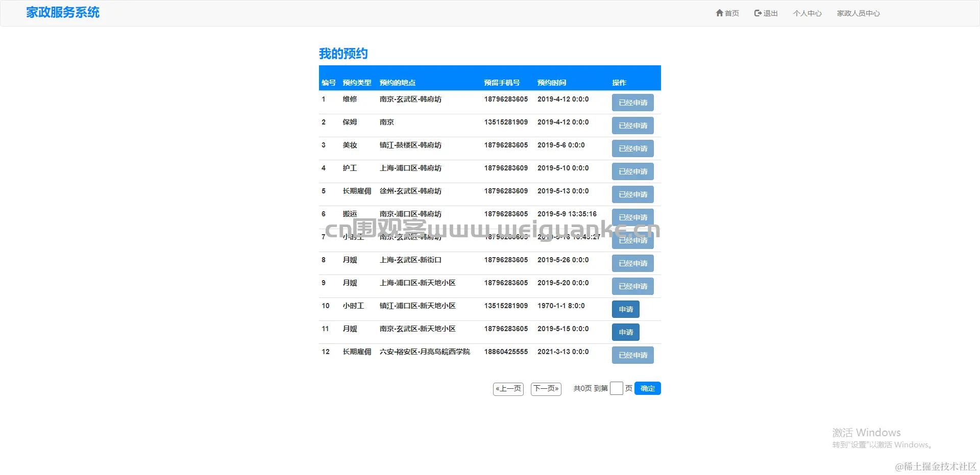The image size is (980, 475).
Task: Click 申请 button for row 11 月嫂
Action: [626, 332]
